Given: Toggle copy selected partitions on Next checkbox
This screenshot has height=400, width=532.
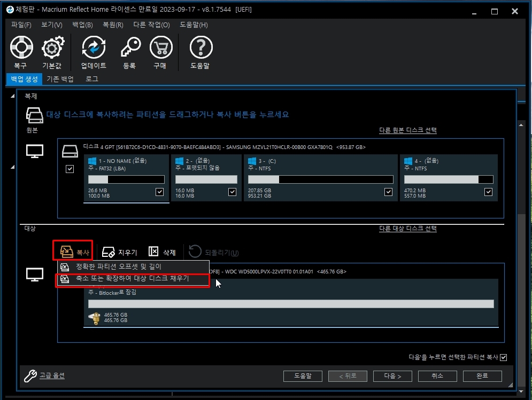Looking at the screenshot, I should [x=504, y=357].
